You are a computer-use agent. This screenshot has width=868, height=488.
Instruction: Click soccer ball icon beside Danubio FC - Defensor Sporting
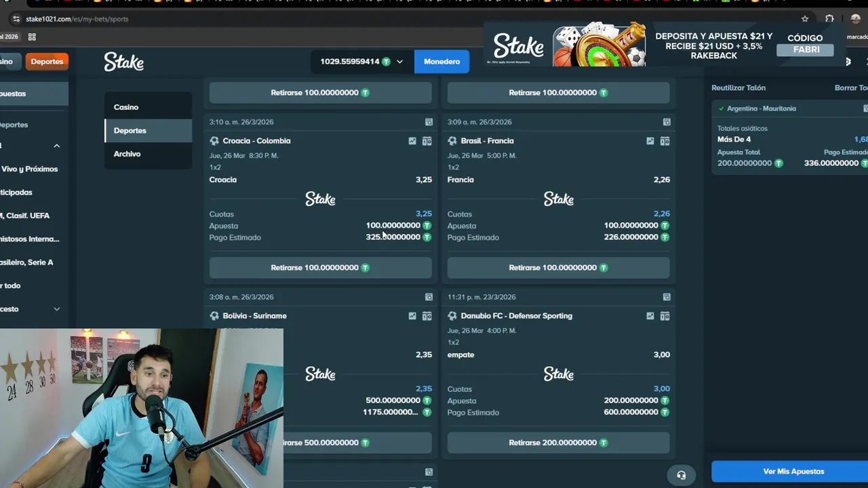click(452, 316)
